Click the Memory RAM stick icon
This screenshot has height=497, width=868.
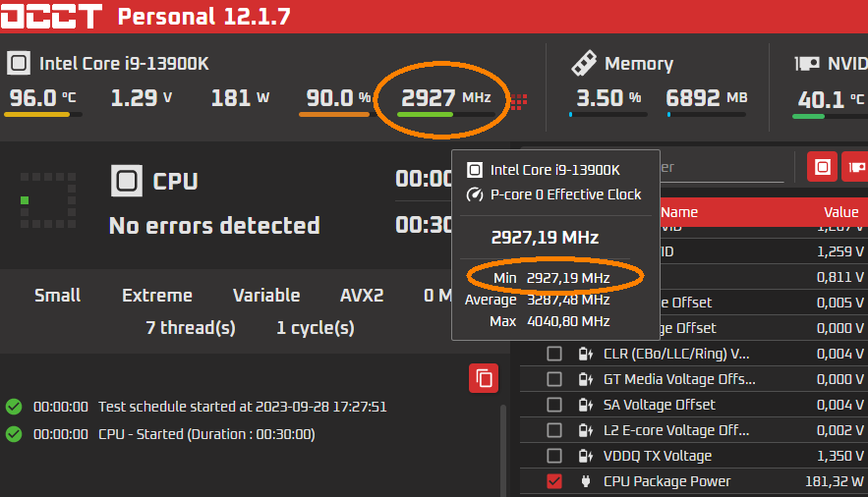(x=584, y=64)
